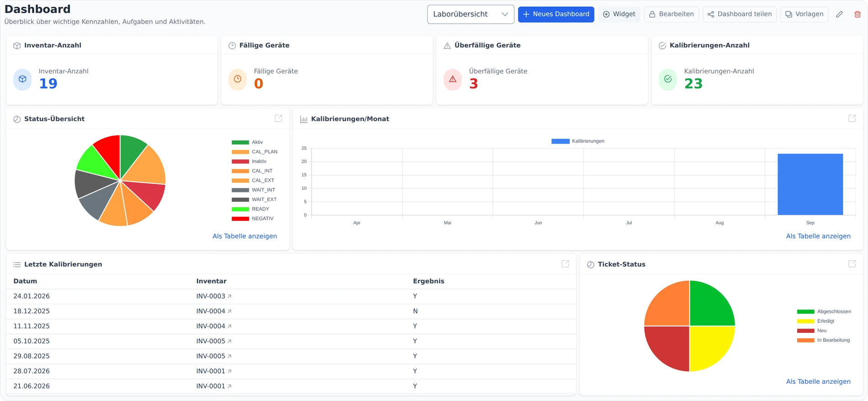Open Kalibrierungen/Monat widget expand icon
Viewport: 868px width, 401px height.
852,118
